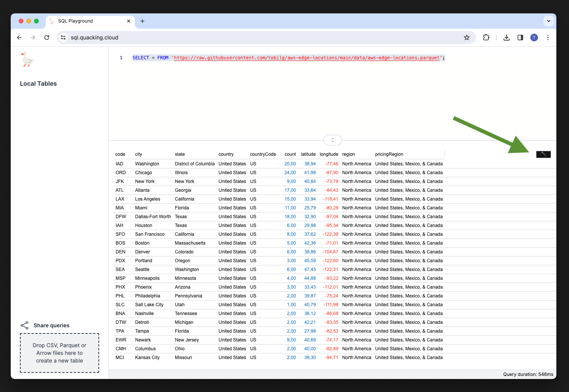
Task: Click the profile avatar labeled T
Action: [x=534, y=38]
